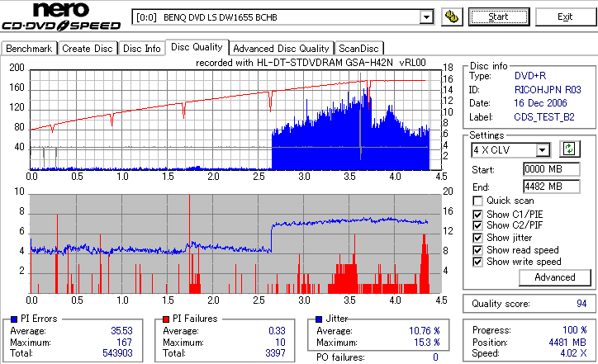Click the blue PI Errors legend square
Viewport: 598px width, 364px height.
(14, 319)
